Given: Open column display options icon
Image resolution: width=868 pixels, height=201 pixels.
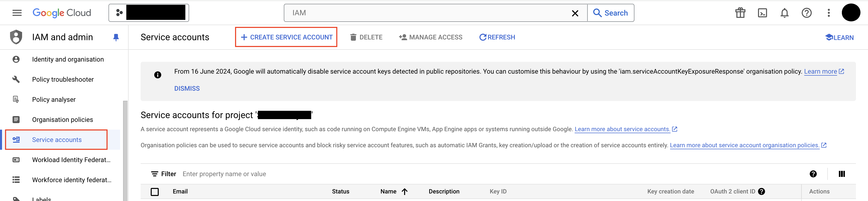Looking at the screenshot, I should [841, 174].
